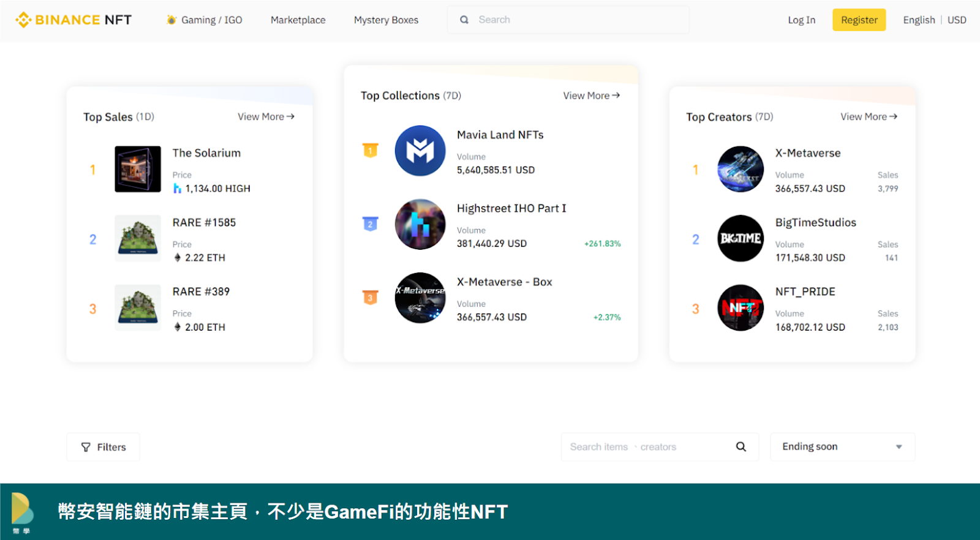Click the rank 3 badge in Top Collections
The width and height of the screenshot is (980, 540).
click(370, 297)
